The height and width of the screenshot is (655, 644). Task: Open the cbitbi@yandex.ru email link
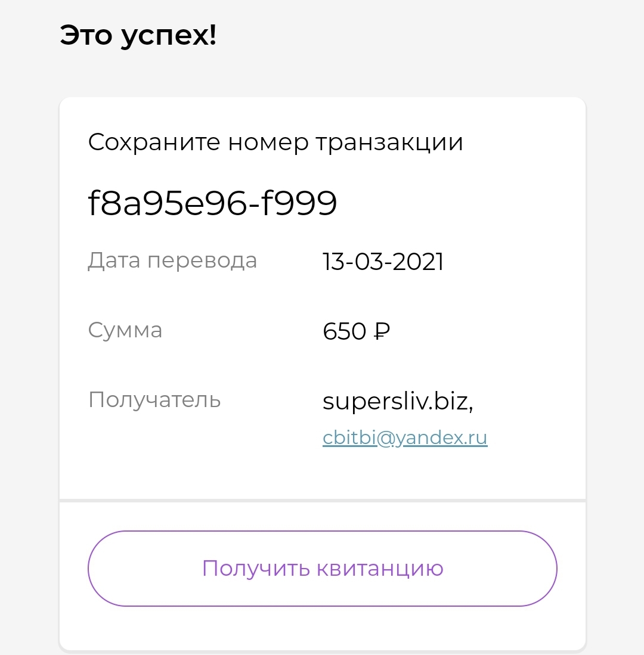(x=405, y=438)
